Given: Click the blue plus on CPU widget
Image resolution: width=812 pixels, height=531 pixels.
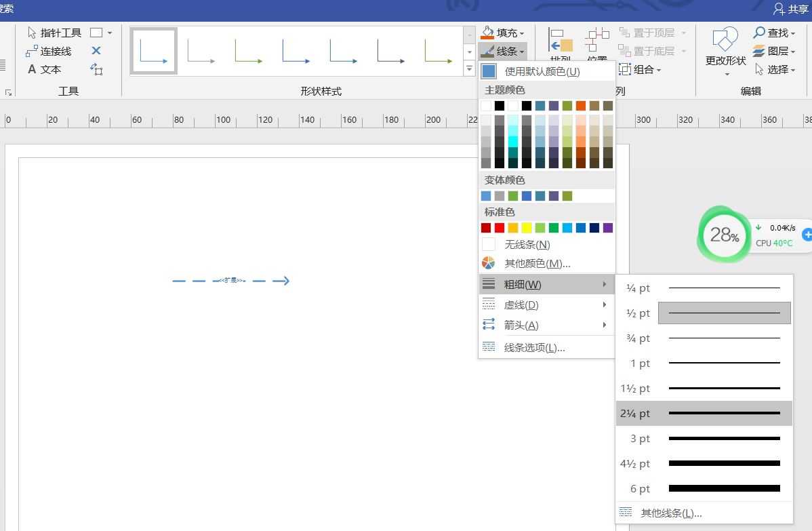Looking at the screenshot, I should pyautogui.click(x=807, y=235).
